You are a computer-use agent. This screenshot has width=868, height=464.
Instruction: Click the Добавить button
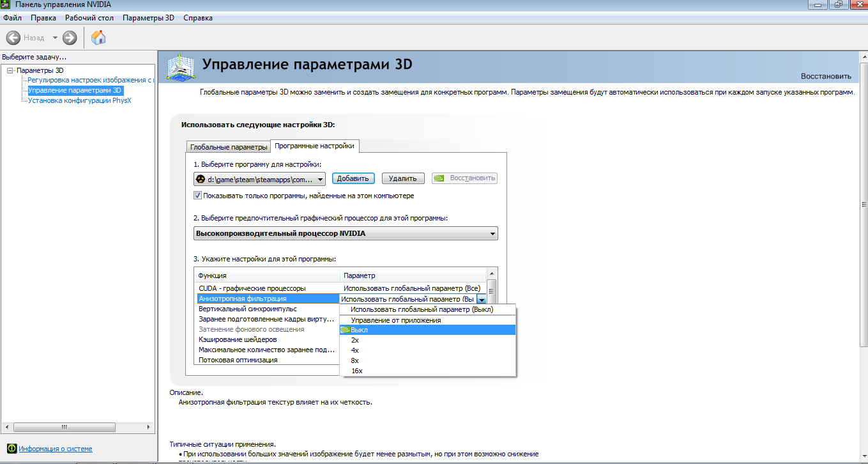(x=353, y=179)
